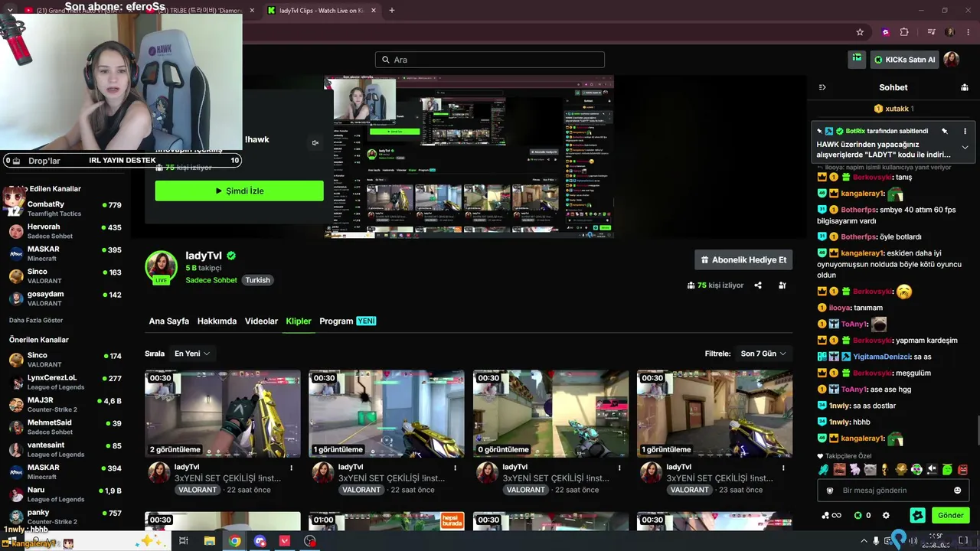Expand the pinned HAWK message
Image resolution: width=980 pixels, height=551 pixels.
point(965,147)
